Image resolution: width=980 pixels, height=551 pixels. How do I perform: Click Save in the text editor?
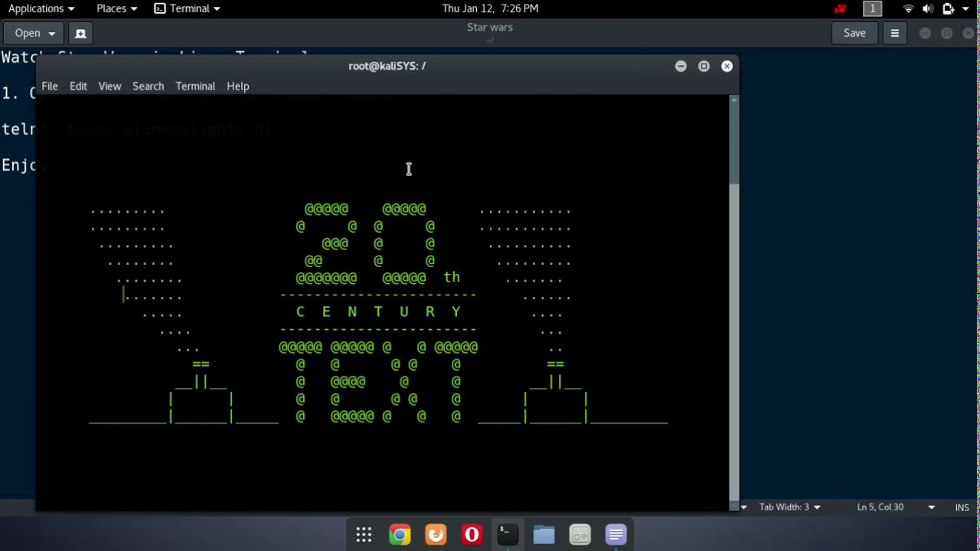(x=854, y=33)
